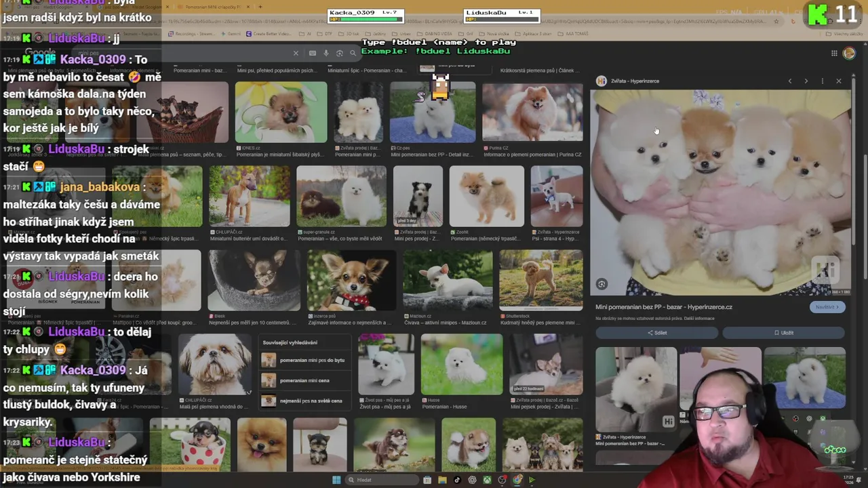The width and height of the screenshot is (868, 488).
Task: Open File Explorer from the taskbar
Action: coord(442,480)
